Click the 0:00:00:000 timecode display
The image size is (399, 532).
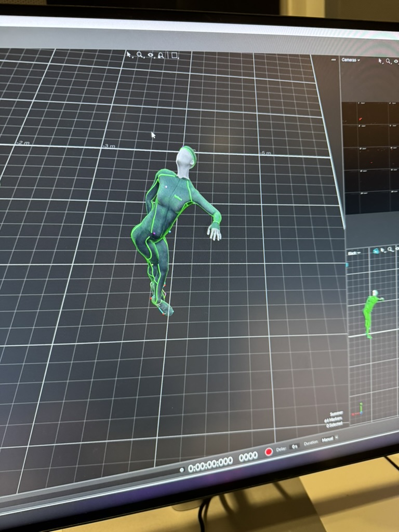[210, 462]
